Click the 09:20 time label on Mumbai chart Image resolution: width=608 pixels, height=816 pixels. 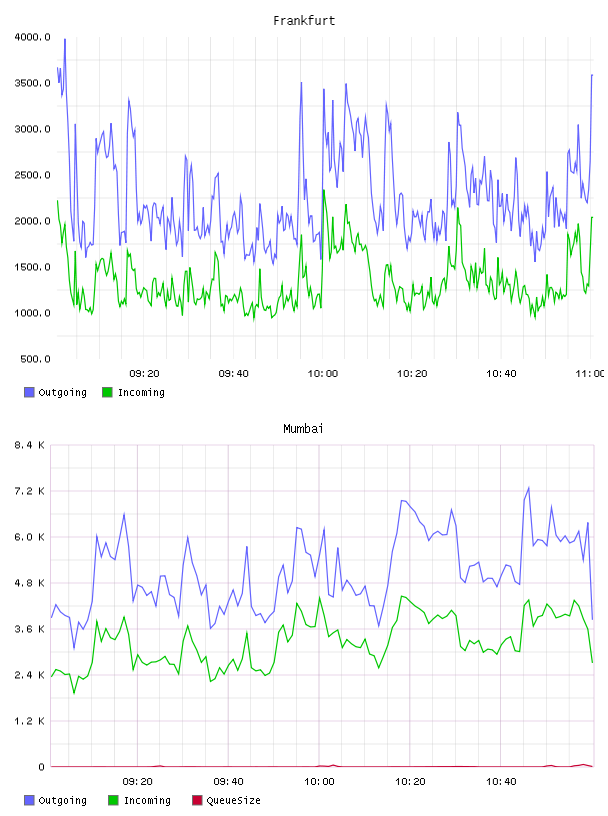click(137, 782)
